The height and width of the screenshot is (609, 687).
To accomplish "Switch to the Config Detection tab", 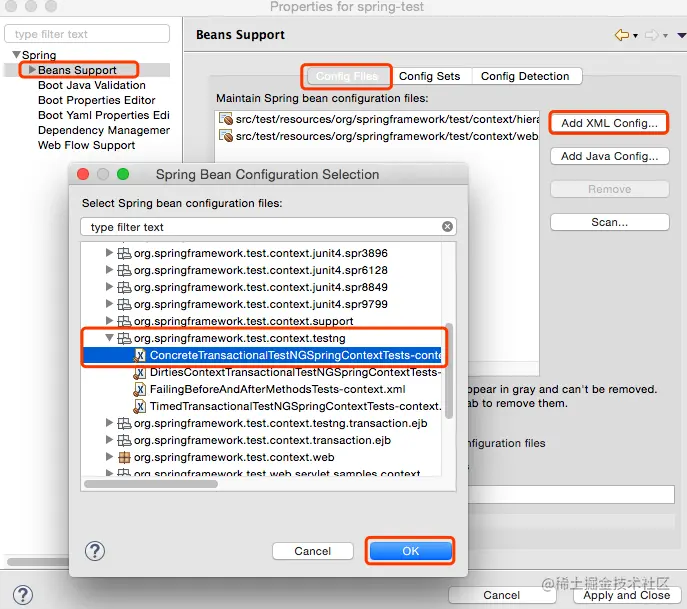I will point(525,76).
